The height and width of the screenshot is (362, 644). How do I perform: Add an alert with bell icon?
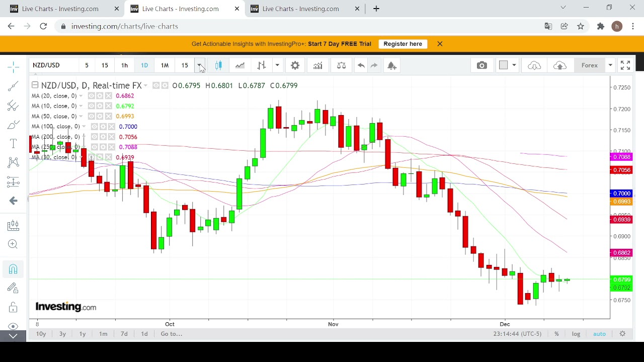coord(392,65)
